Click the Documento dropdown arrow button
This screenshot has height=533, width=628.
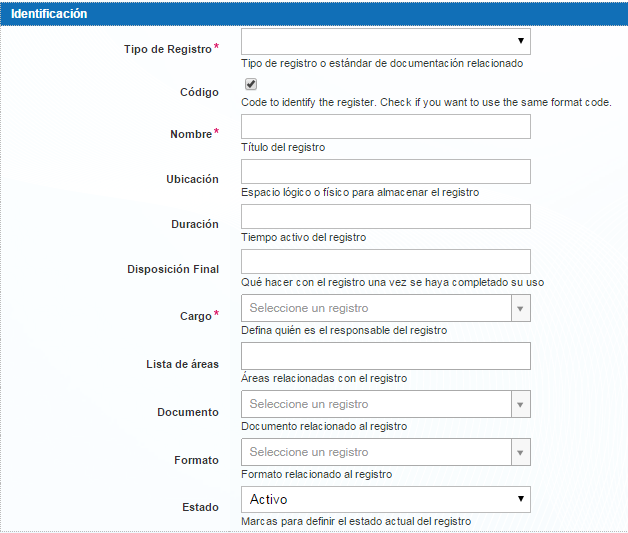(x=520, y=404)
